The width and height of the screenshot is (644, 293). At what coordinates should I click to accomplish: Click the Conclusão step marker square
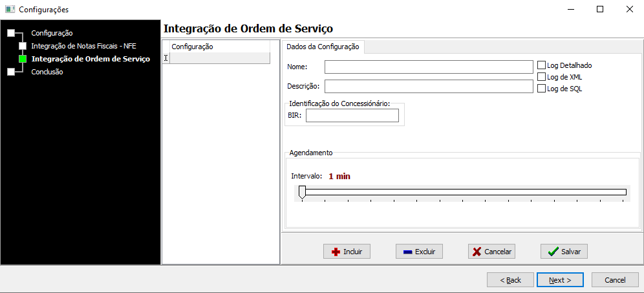click(11, 72)
